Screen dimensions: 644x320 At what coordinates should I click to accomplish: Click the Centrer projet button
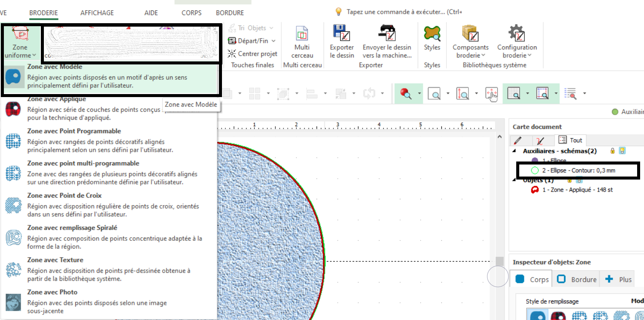(x=253, y=54)
